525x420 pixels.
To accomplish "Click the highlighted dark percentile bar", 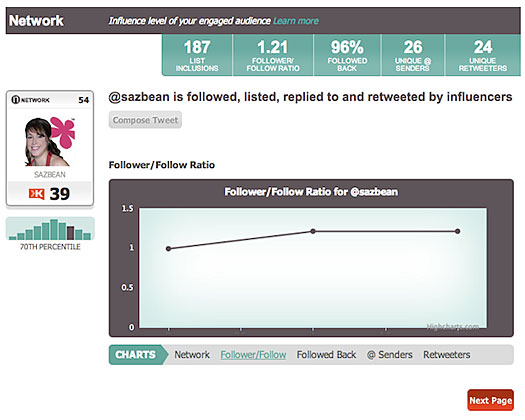I will 70,233.
